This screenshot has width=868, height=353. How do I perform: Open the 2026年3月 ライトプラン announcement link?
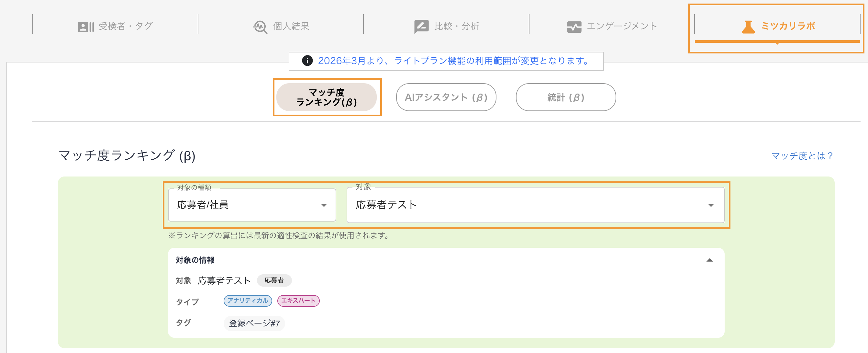coord(453,61)
